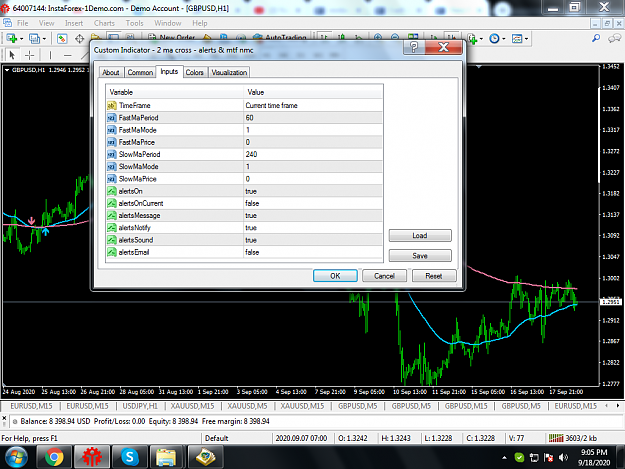This screenshot has height=469, width=625.
Task: Click the FastMaPeriod row's integer icon
Action: tap(112, 118)
